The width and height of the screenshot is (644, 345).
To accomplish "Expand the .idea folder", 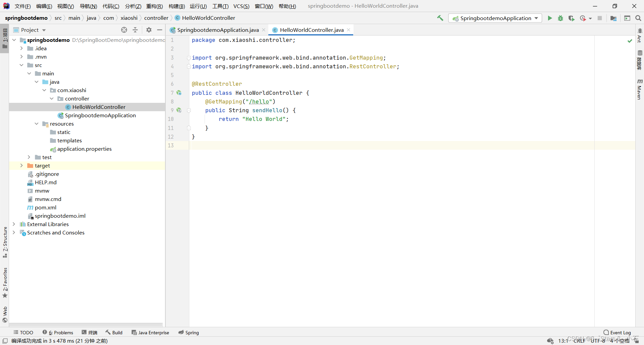I will [21, 48].
